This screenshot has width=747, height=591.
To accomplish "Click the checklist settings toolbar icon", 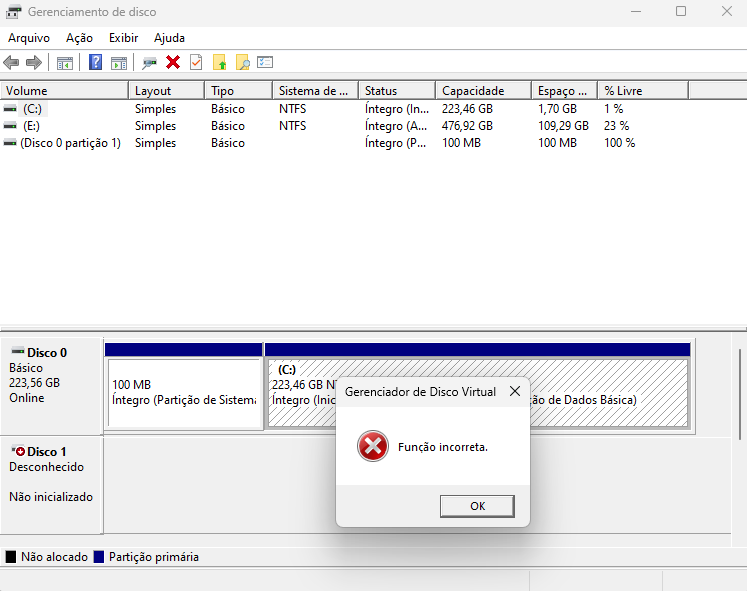I will 265,62.
